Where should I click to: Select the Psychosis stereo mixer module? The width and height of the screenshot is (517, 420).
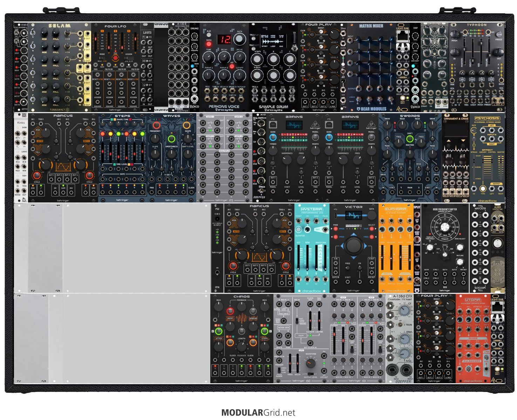tap(488, 158)
